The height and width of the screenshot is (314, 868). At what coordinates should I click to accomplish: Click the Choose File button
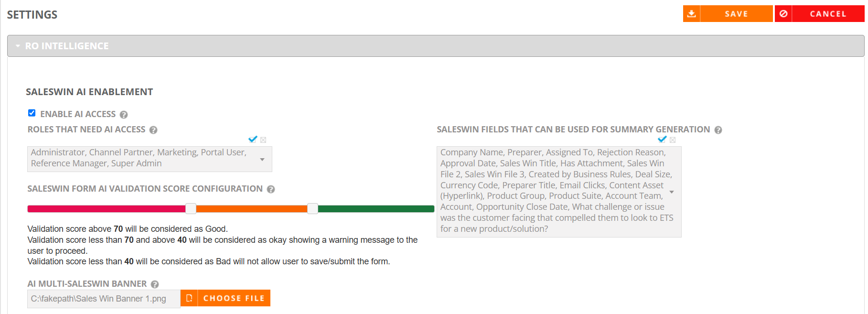[x=225, y=298]
